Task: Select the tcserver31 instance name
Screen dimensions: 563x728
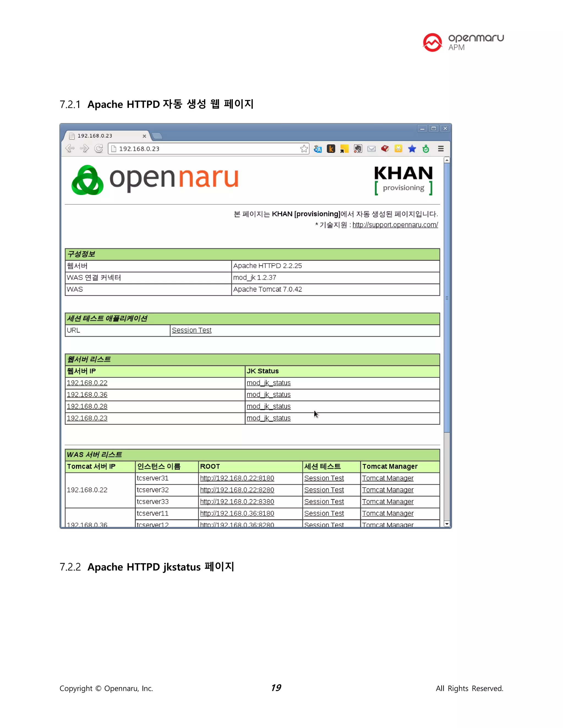Action: point(152,478)
